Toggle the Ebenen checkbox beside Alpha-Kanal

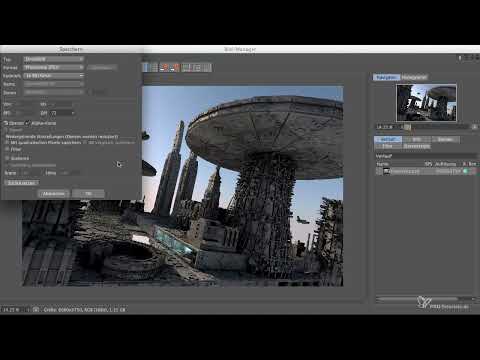click(6, 123)
